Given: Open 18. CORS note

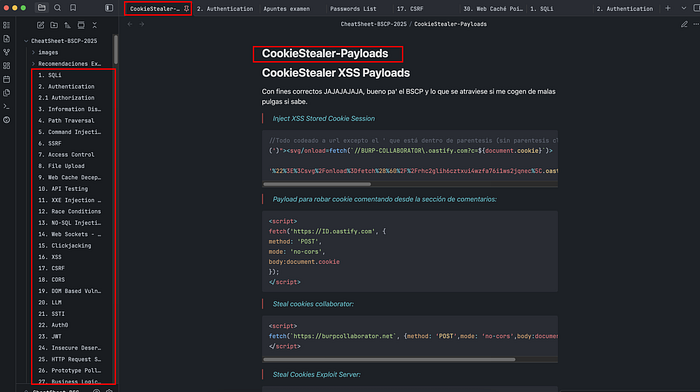Looking at the screenshot, I should (51, 279).
